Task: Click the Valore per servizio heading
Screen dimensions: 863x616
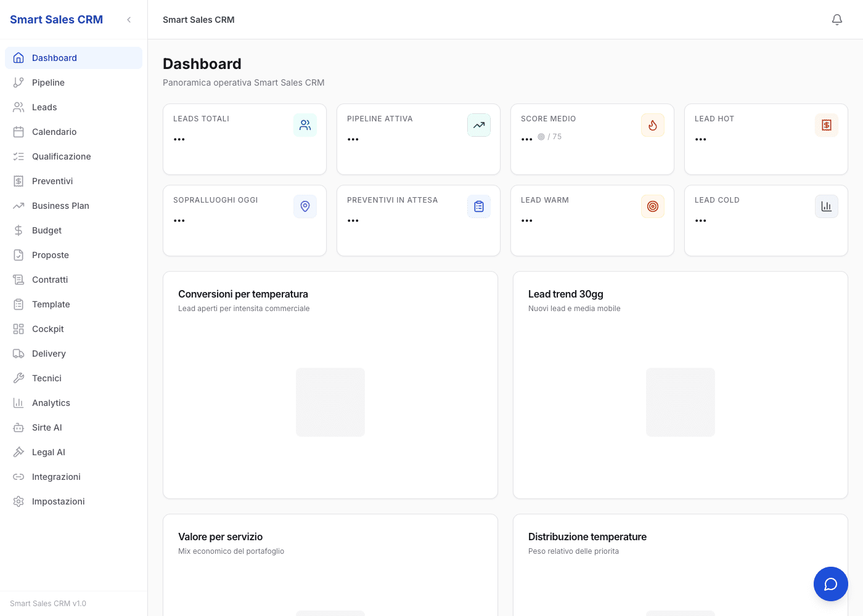Action: pyautogui.click(x=221, y=537)
